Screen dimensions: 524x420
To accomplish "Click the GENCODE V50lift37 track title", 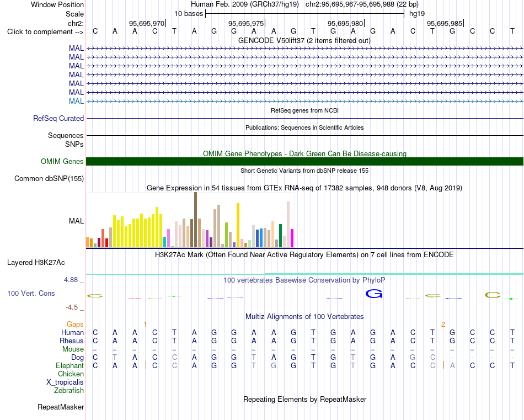I will 304,40.
